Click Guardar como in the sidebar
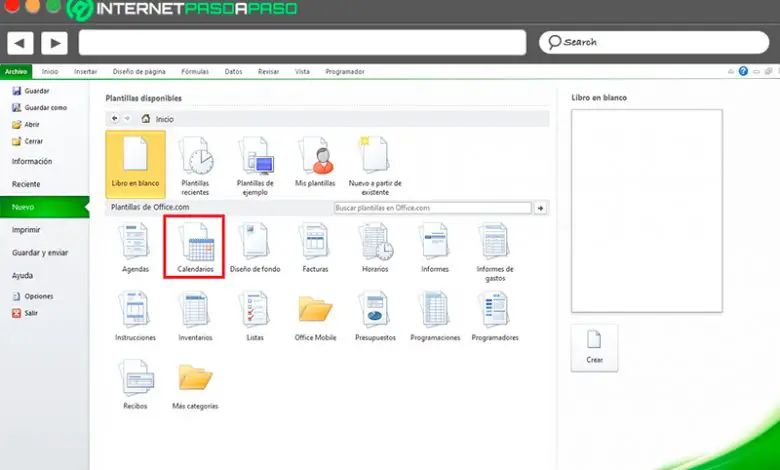 pyautogui.click(x=39, y=107)
